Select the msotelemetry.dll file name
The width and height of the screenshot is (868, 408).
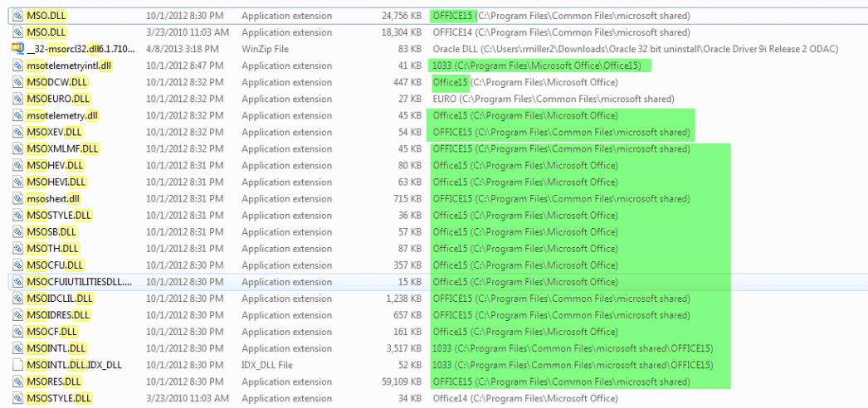(x=62, y=115)
